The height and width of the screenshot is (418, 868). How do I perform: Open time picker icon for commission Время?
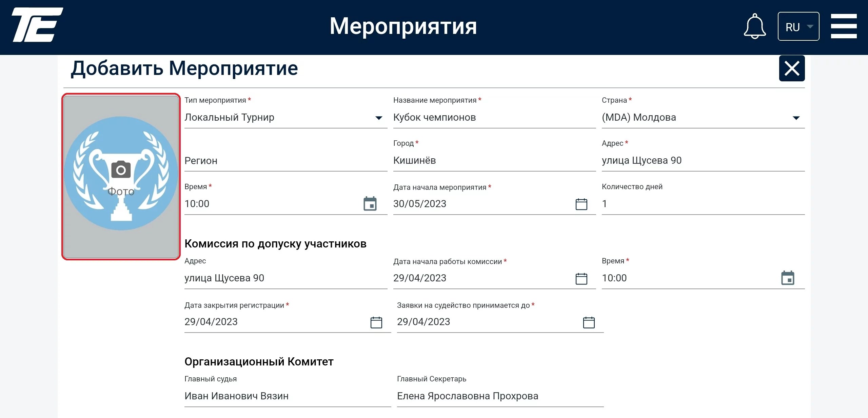click(788, 278)
